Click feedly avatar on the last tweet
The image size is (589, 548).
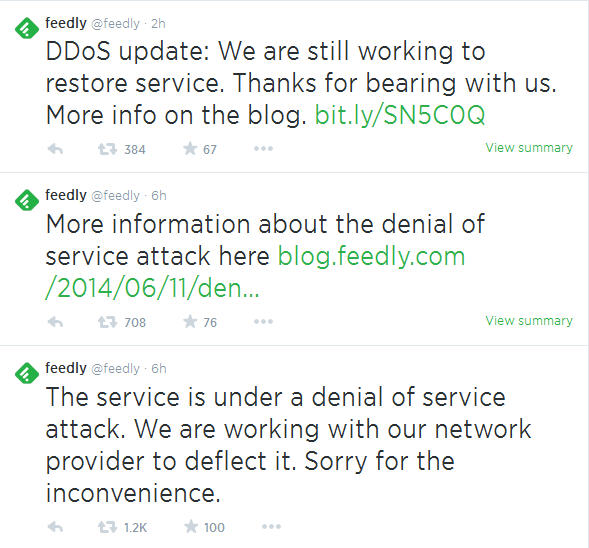tap(27, 373)
